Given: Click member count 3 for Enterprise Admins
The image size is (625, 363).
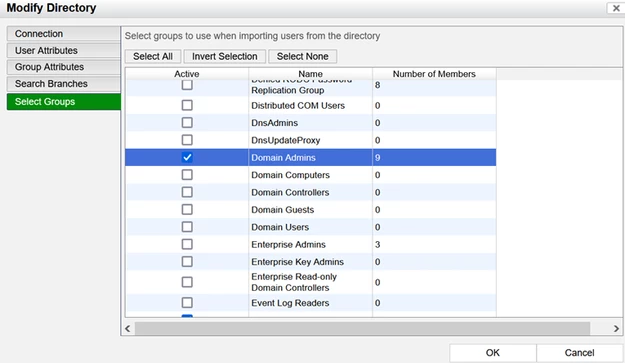Looking at the screenshot, I should point(377,245).
